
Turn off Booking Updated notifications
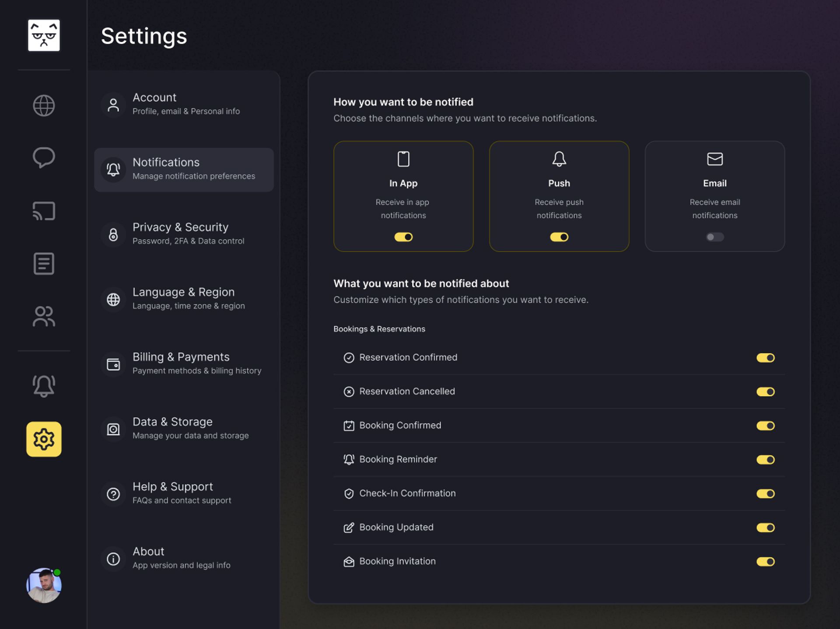coord(766,528)
